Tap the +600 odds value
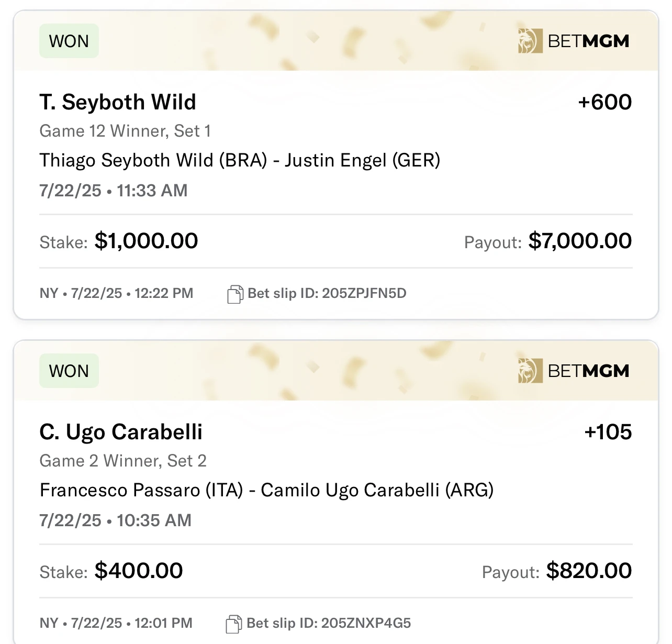Screen dimensions: 672x644 click(x=604, y=102)
